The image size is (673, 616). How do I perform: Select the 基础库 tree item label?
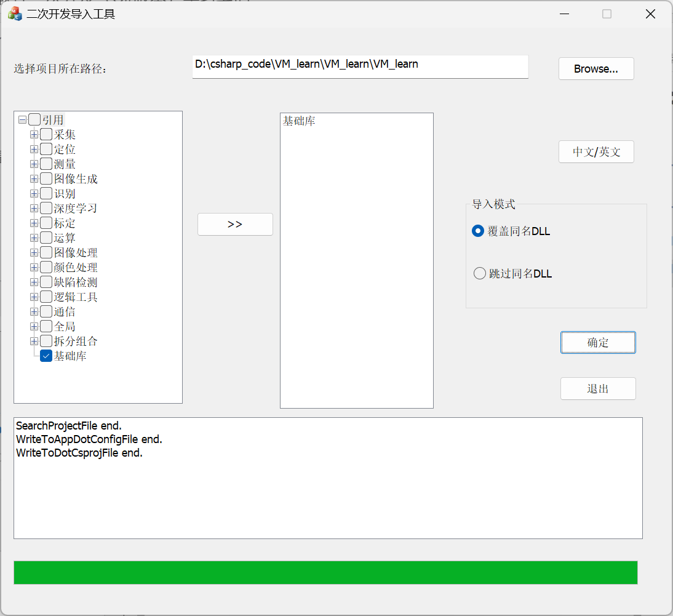(70, 356)
